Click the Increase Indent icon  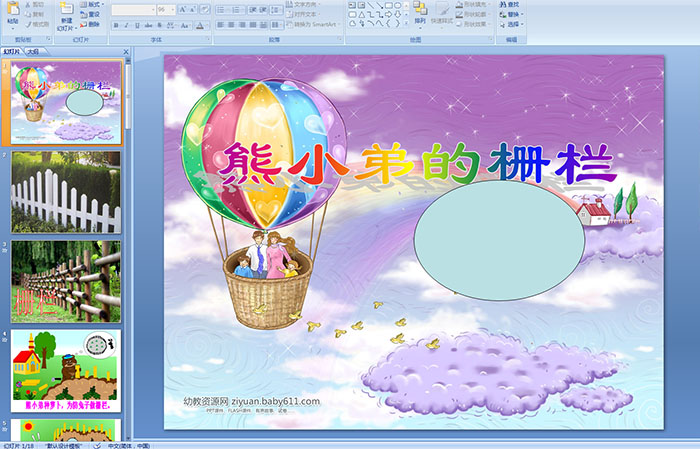263,10
